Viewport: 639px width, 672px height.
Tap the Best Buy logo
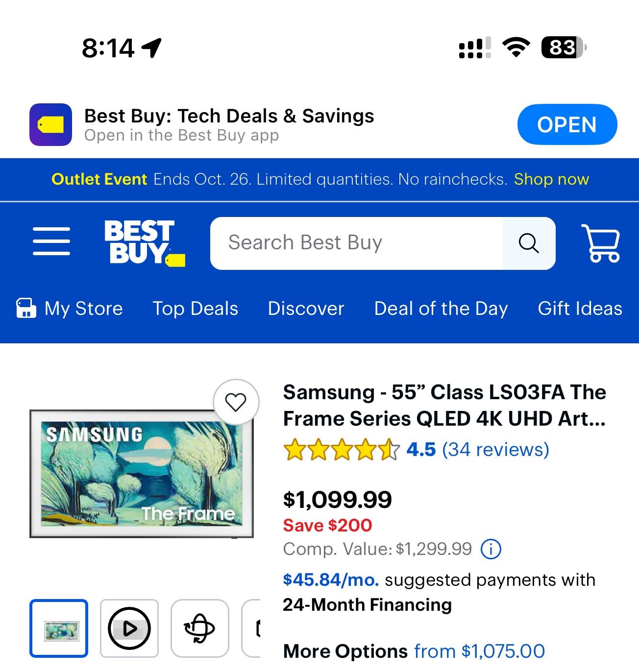pos(144,243)
